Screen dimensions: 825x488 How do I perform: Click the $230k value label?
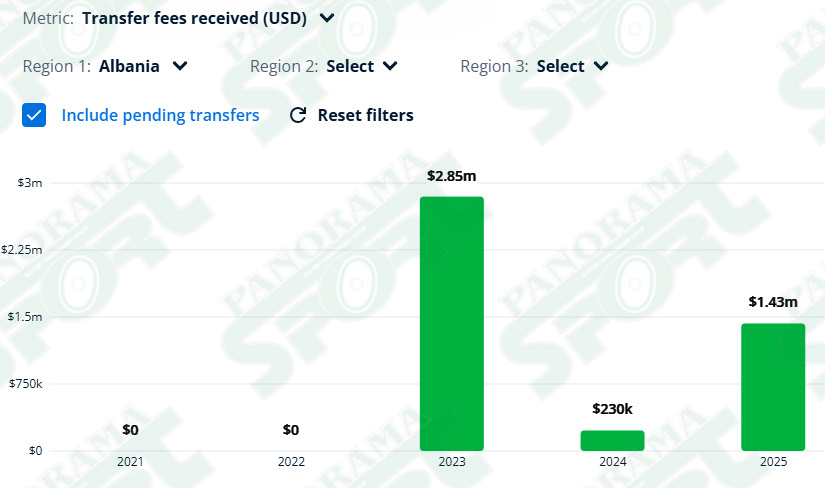[x=612, y=409]
